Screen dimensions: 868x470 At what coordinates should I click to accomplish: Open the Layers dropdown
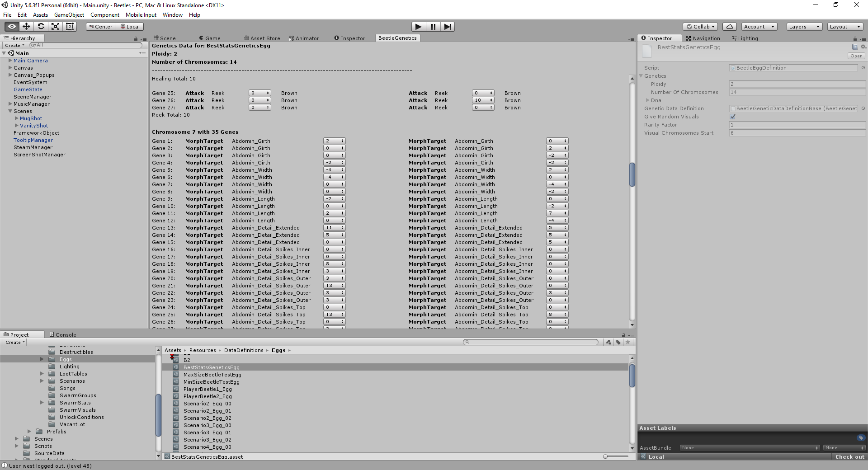[804, 27]
